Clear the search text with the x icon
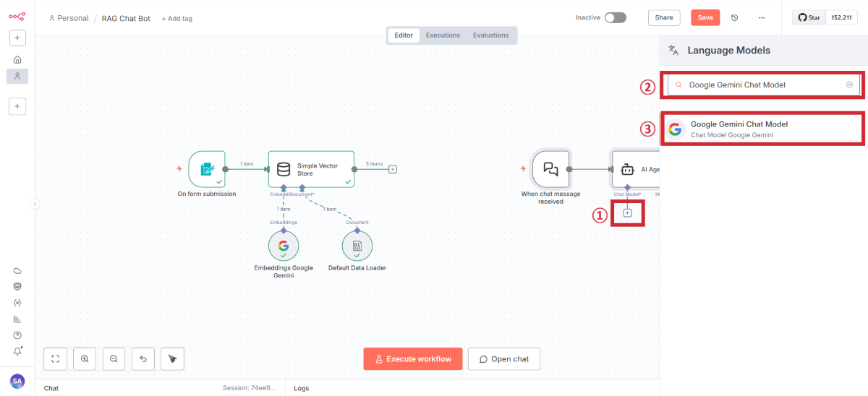Image resolution: width=868 pixels, height=396 pixels. point(849,85)
